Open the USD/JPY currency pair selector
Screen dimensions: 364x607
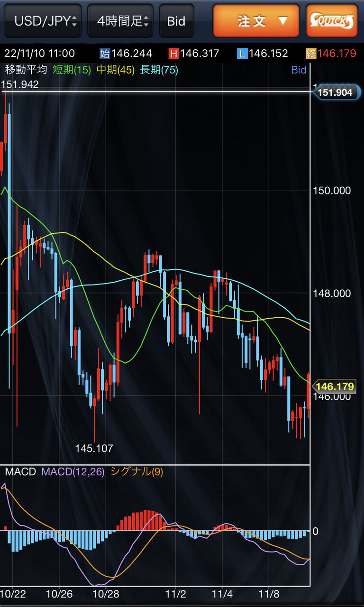tap(43, 21)
